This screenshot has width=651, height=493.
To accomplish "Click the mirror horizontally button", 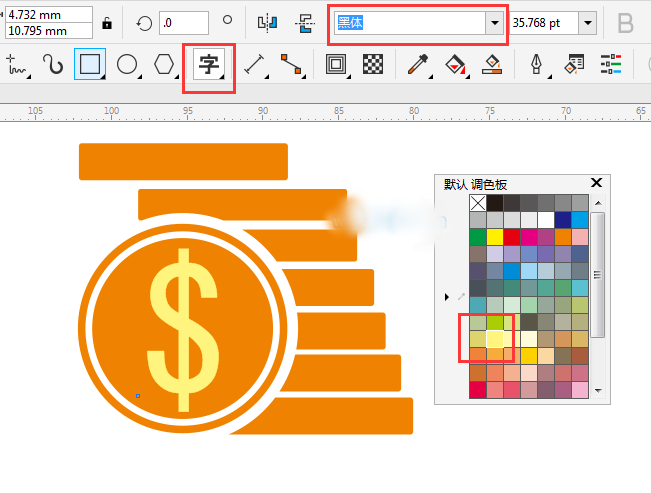I will tap(266, 23).
